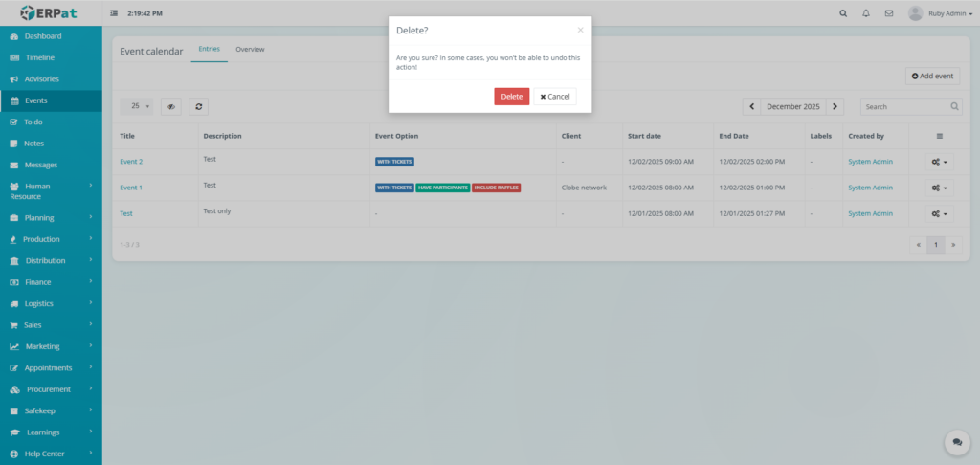The image size is (980, 465).
Task: Expand Marketing menu
Action: coord(51,346)
